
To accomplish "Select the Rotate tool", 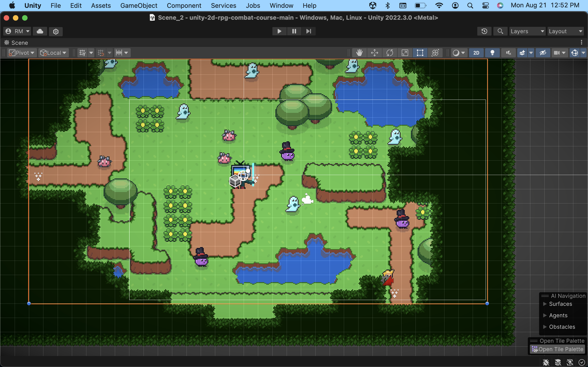I will point(390,53).
